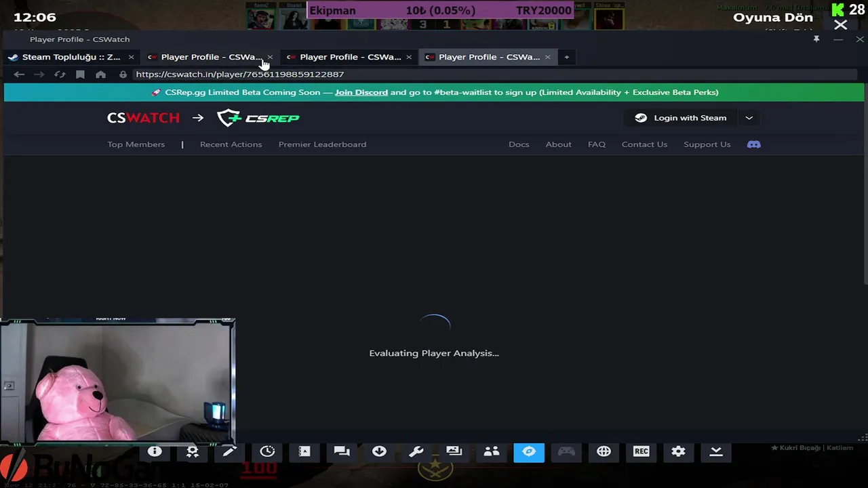The height and width of the screenshot is (488, 868).
Task: Expand the dropdown next to Login with Steam
Action: point(749,118)
